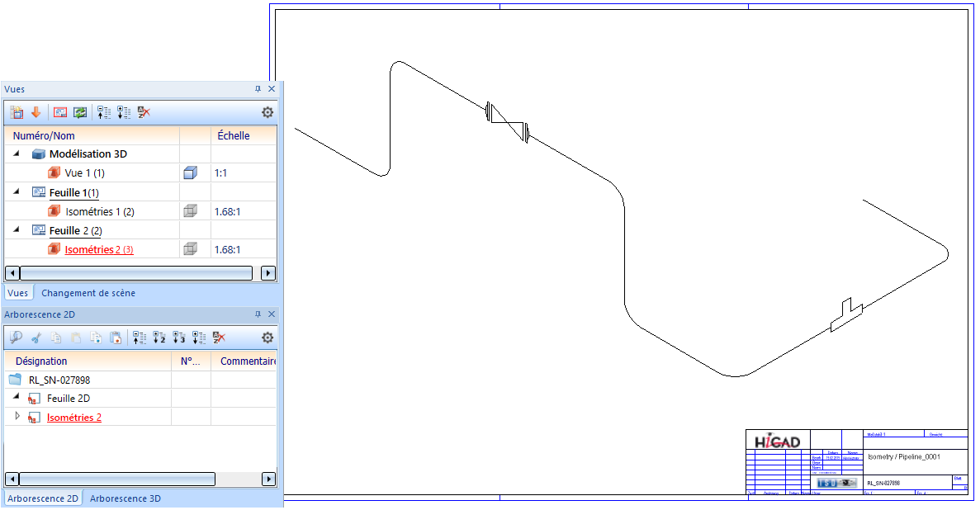Select RL_SN-027898 folder entry
The image size is (980, 510).
pos(59,380)
